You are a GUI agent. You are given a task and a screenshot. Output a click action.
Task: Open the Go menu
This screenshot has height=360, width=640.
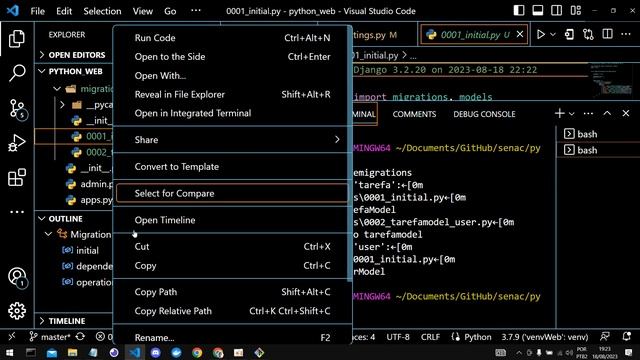tap(170, 11)
